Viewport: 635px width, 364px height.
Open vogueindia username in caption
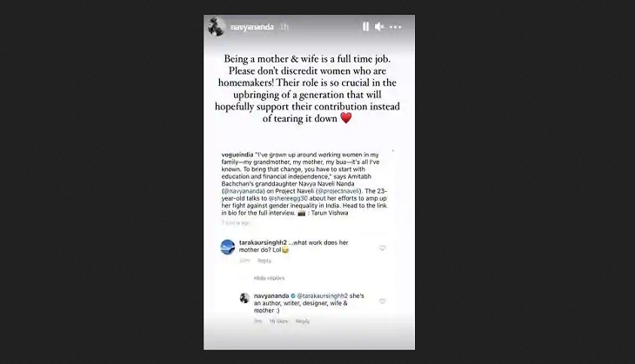(x=237, y=155)
